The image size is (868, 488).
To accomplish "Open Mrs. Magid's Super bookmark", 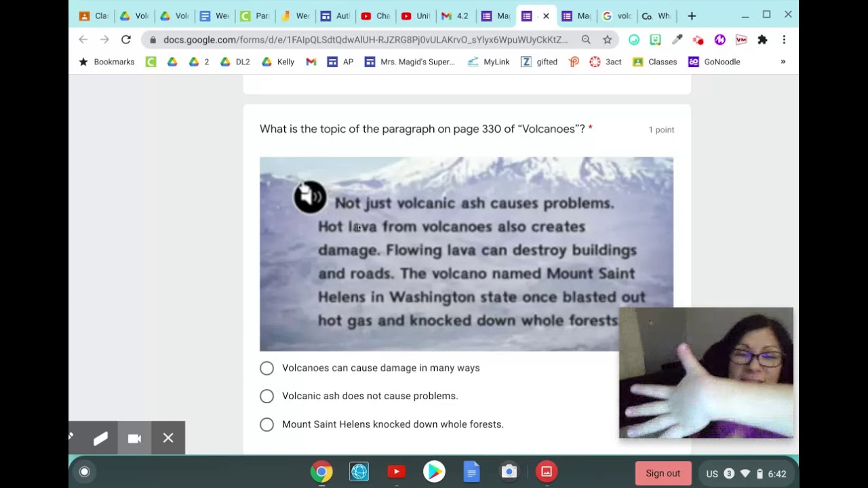I will [x=410, y=62].
